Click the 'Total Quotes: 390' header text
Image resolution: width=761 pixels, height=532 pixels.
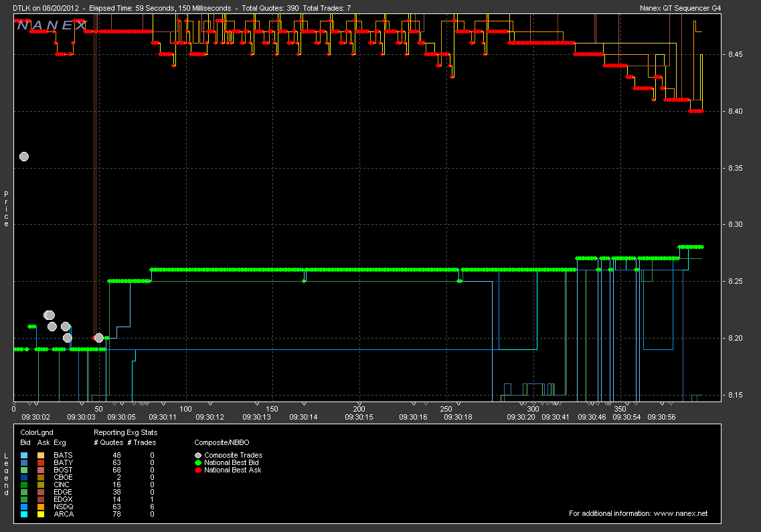click(270, 8)
